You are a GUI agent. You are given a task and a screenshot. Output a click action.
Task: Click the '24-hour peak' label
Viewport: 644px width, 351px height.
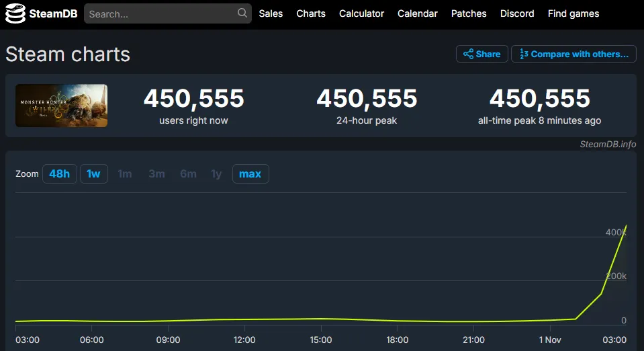pyautogui.click(x=367, y=120)
